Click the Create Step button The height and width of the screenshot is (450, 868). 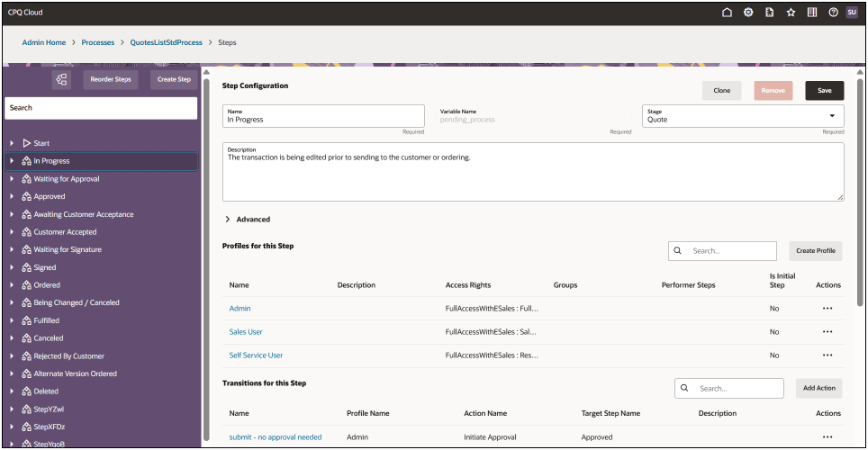[x=174, y=80]
